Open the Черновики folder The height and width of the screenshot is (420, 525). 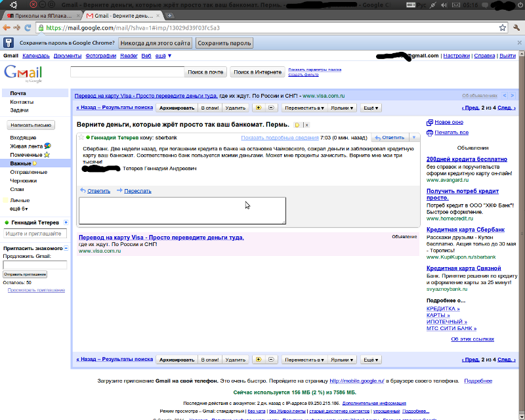click(x=24, y=181)
